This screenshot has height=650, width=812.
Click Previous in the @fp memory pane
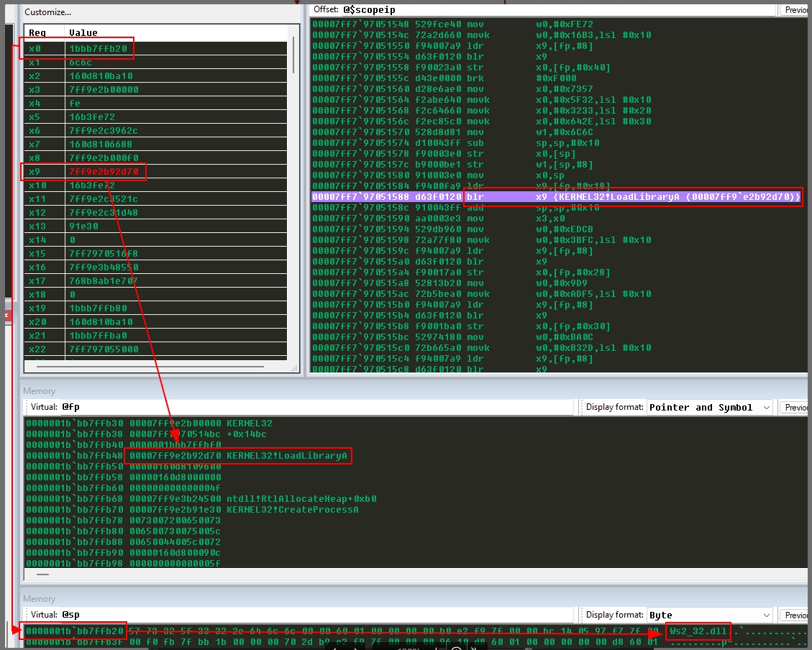[x=795, y=407]
